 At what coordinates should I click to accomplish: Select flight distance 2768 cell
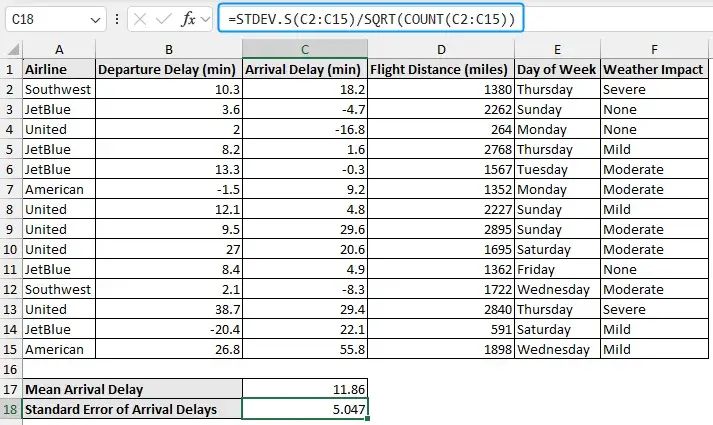pos(441,149)
